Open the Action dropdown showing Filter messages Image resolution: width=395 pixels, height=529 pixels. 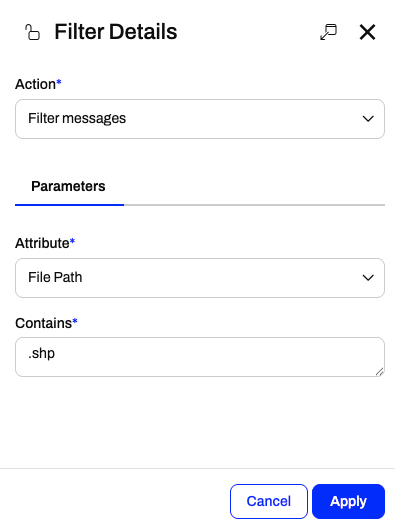pos(200,119)
